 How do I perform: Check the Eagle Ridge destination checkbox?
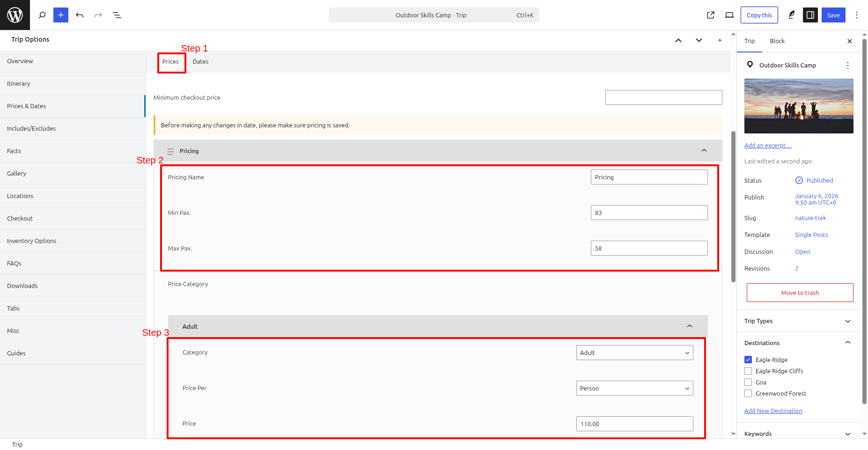(x=748, y=360)
